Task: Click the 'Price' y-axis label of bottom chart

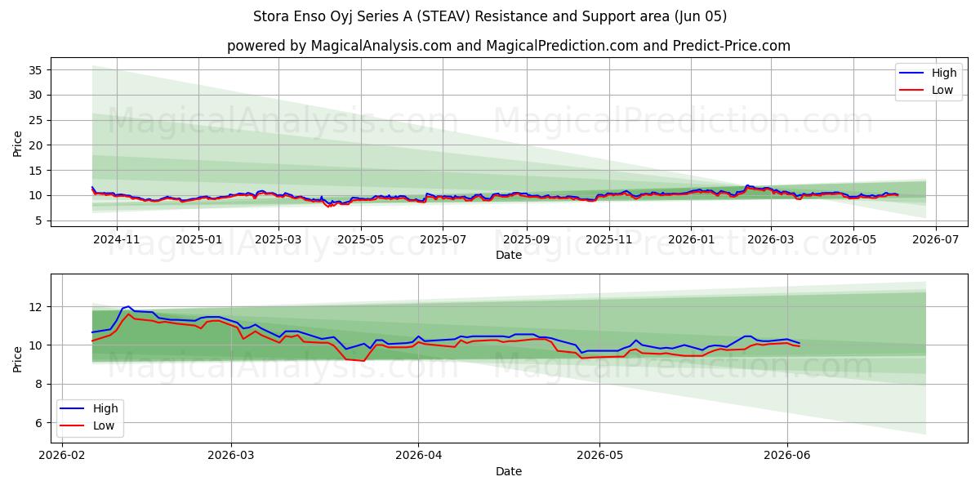Action: point(18,359)
